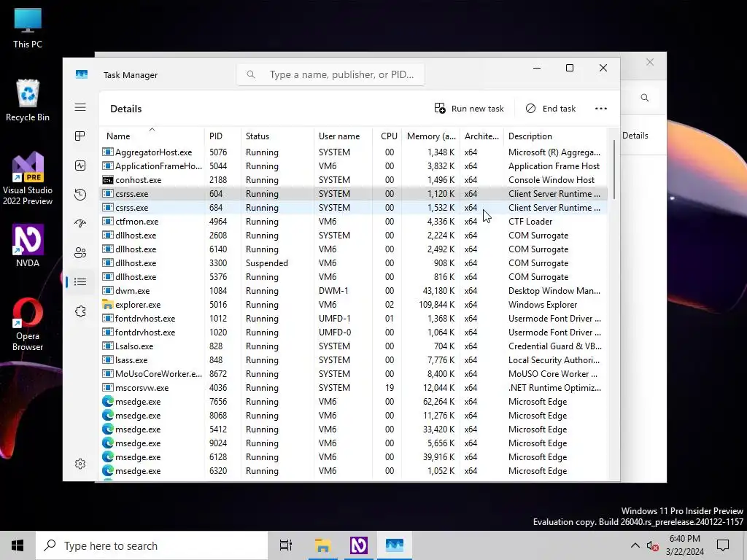This screenshot has width=747, height=560.
Task: Select the dwm.exe process row
Action: click(354, 290)
